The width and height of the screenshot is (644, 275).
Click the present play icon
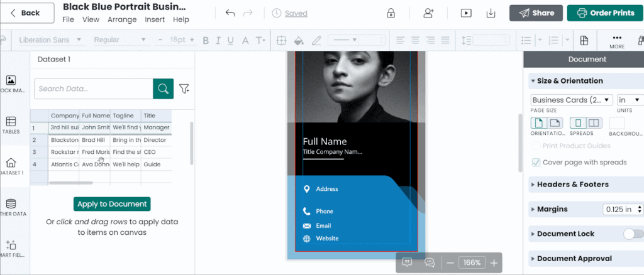[x=466, y=13]
